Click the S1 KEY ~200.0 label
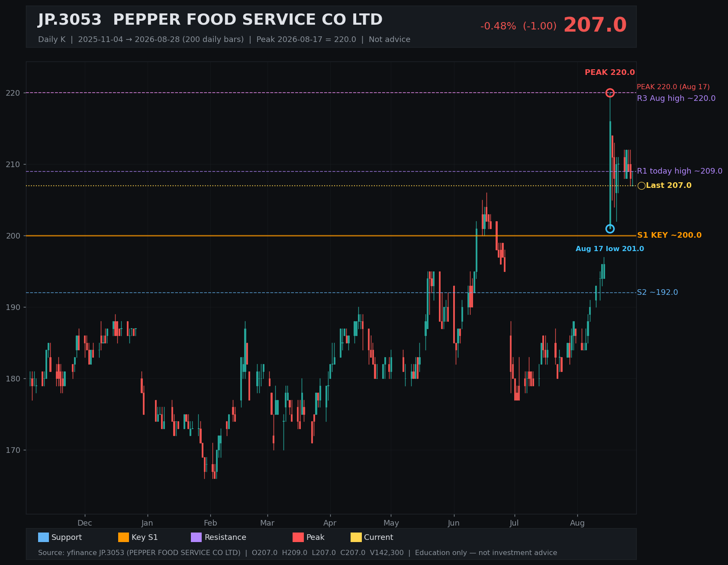 pos(669,235)
